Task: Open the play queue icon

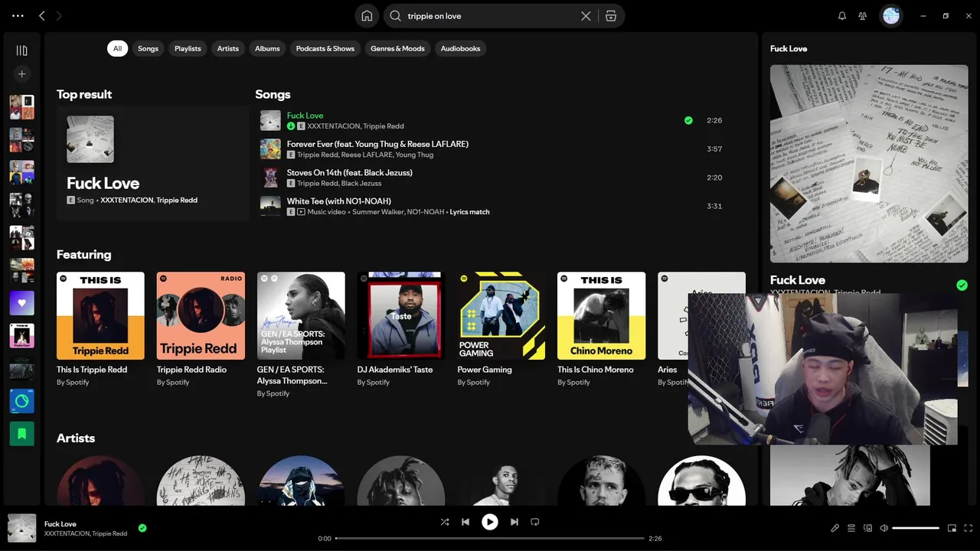Action: pyautogui.click(x=851, y=528)
